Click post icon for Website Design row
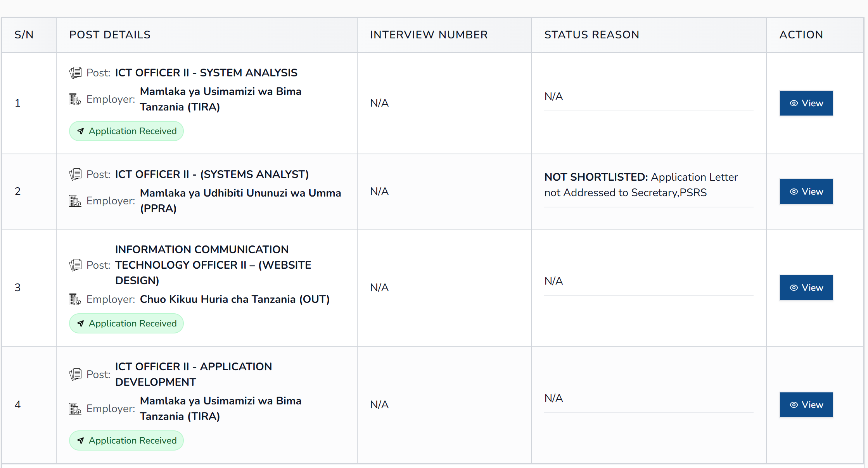Screen dimensions: 868x468 pyautogui.click(x=75, y=265)
